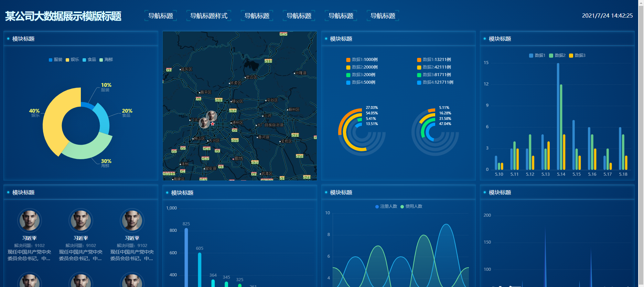Toggle the 数据1:13211例 legend entry
Image resolution: width=644 pixels, height=287 pixels.
click(434, 60)
